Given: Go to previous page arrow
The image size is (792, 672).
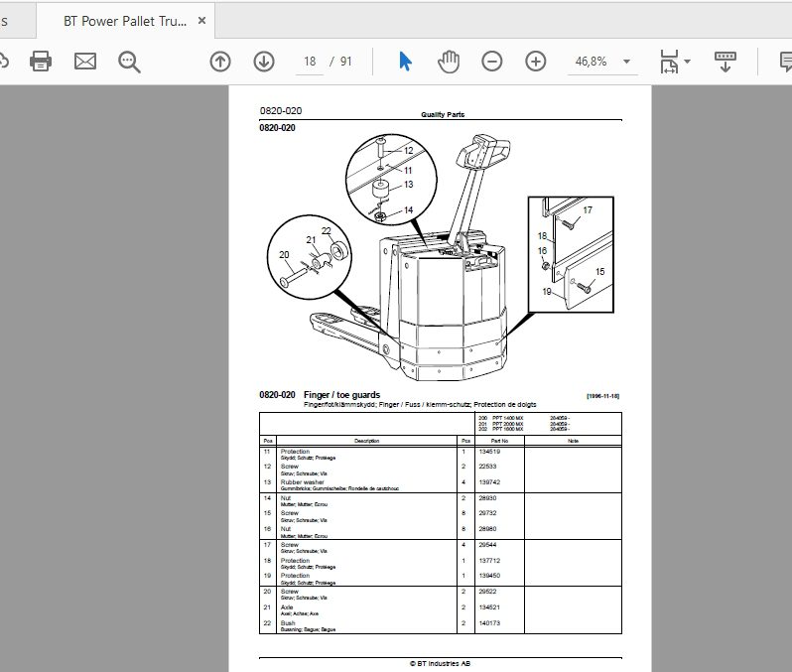Looking at the screenshot, I should pos(220,62).
